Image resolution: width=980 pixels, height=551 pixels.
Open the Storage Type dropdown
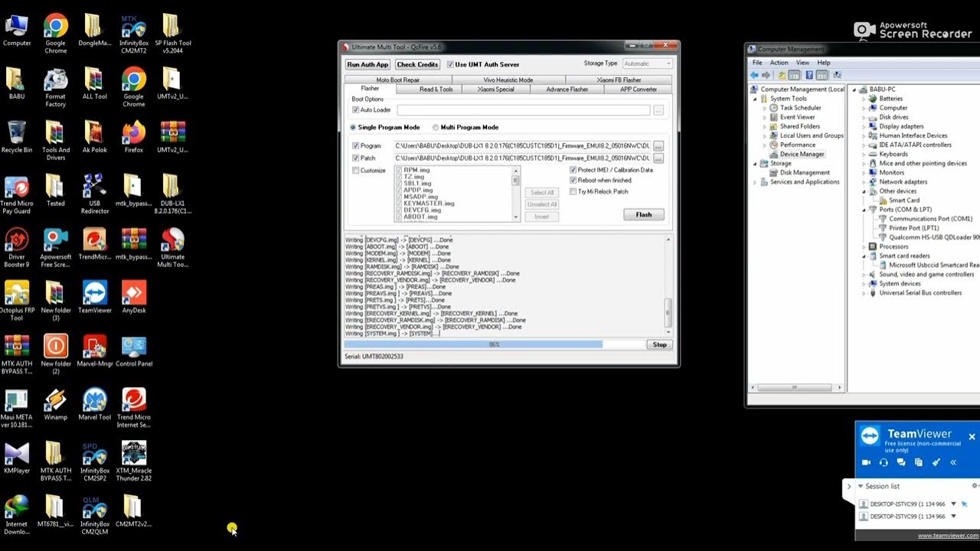coord(647,64)
